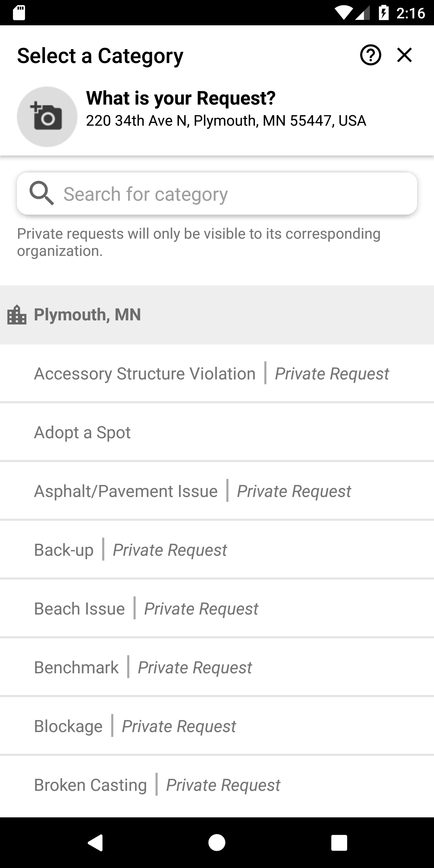Viewport: 434px width, 868px height.
Task: Choose the Benchmark category
Action: (217, 667)
